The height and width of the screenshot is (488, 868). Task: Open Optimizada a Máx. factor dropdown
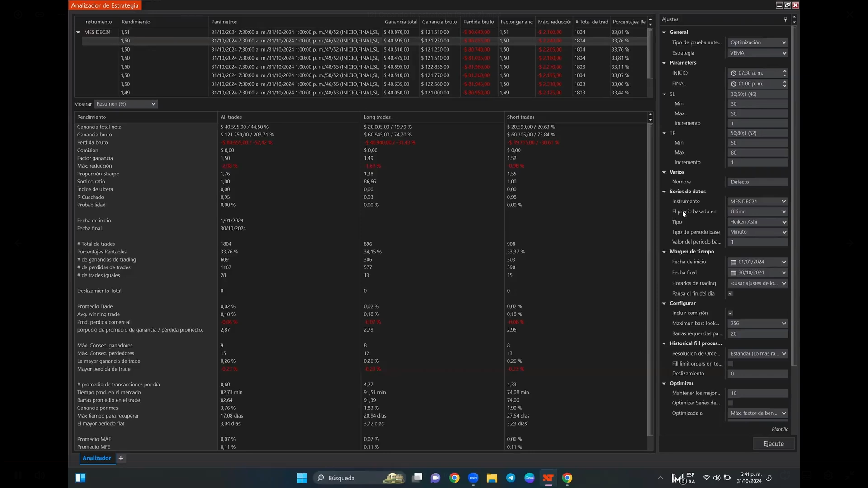coord(758,413)
